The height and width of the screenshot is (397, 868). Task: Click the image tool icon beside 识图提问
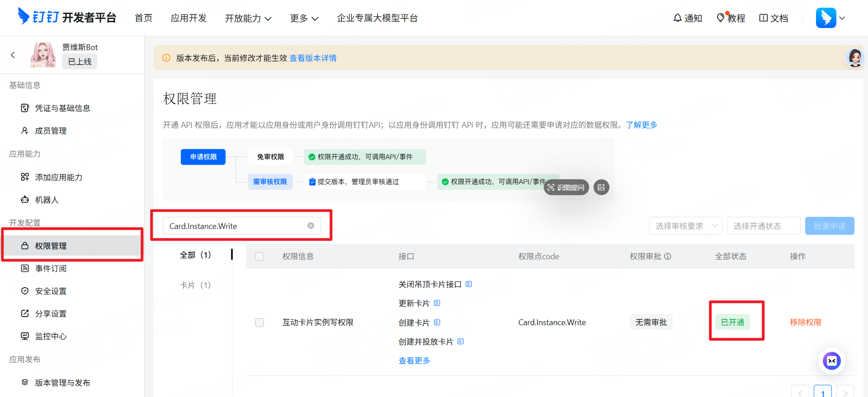point(601,187)
